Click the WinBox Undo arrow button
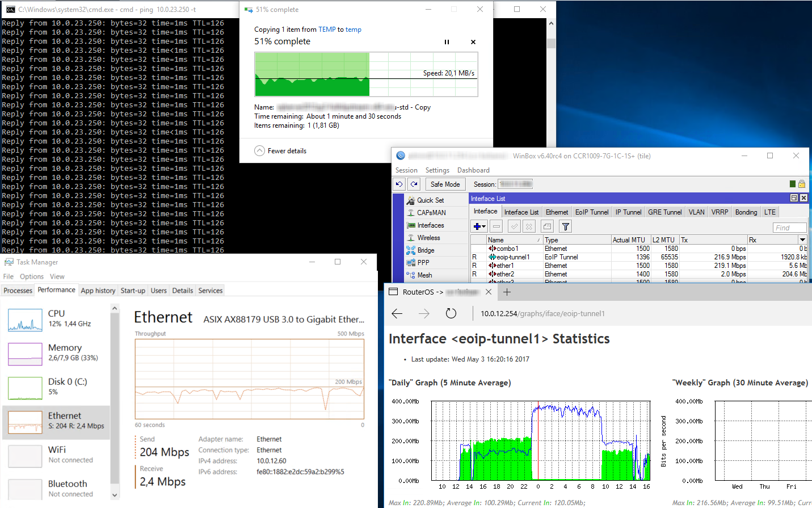The width and height of the screenshot is (812, 508). coord(399,184)
